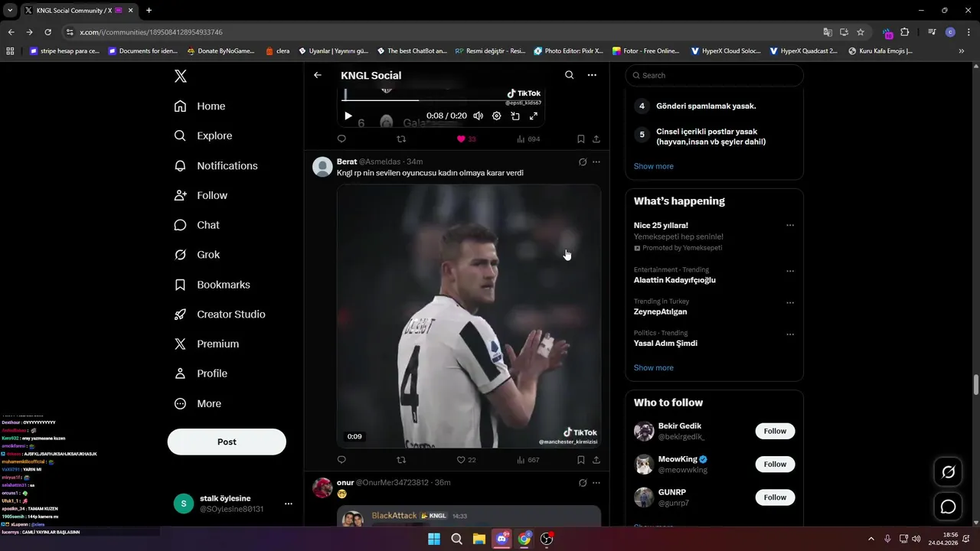Open more options on Berat's post
The height and width of the screenshot is (551, 980).
tap(596, 161)
